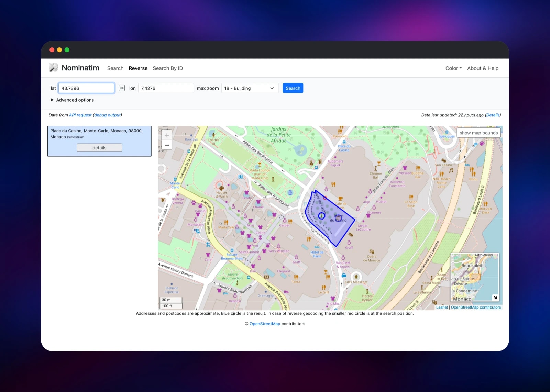The image size is (550, 392).
Task: Click the Jules Massenet monument icon
Action: pos(356,277)
